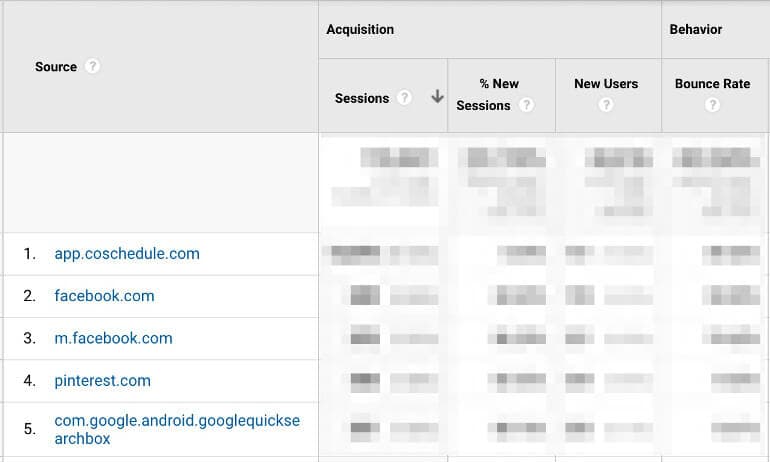The image size is (770, 462).
Task: Click the blurred Sessions value for app.coschedule.com
Action: click(x=380, y=254)
